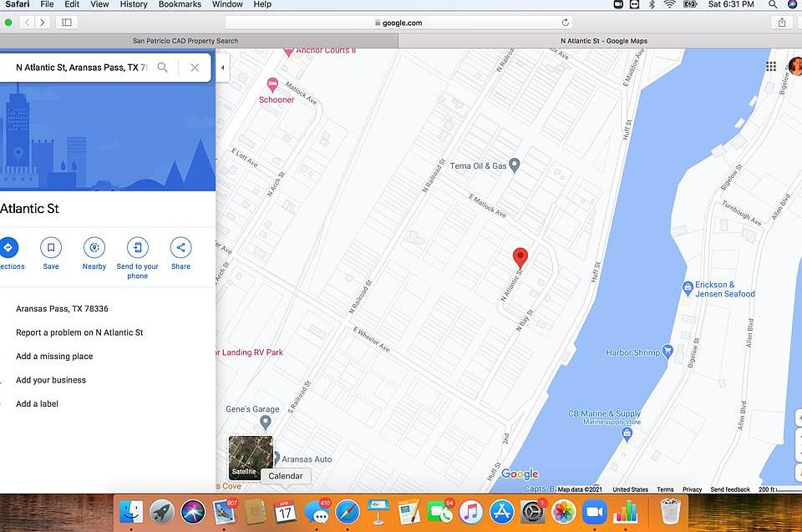This screenshot has width=802, height=532.
Task: Click the Wi-Fi status icon
Action: tap(669, 5)
